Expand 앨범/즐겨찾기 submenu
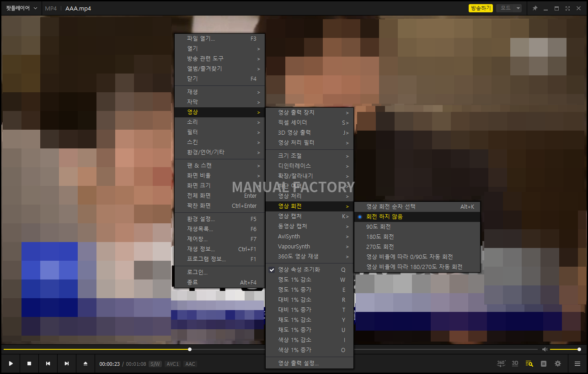The image size is (588, 374). pos(219,68)
